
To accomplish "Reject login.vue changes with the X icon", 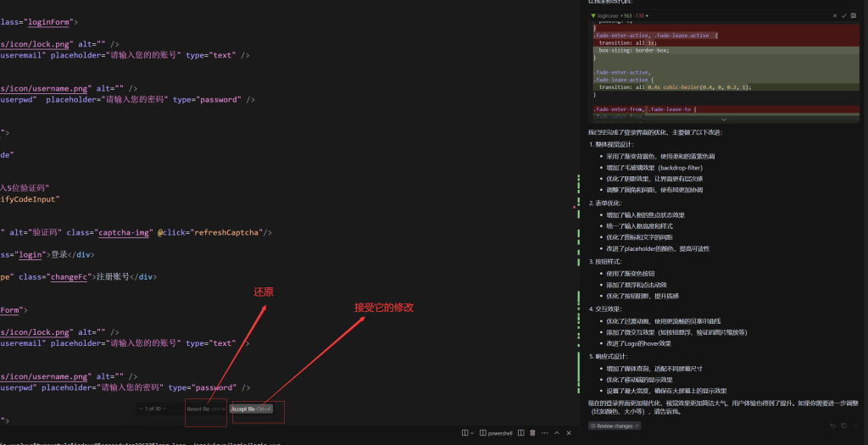I will coord(835,15).
